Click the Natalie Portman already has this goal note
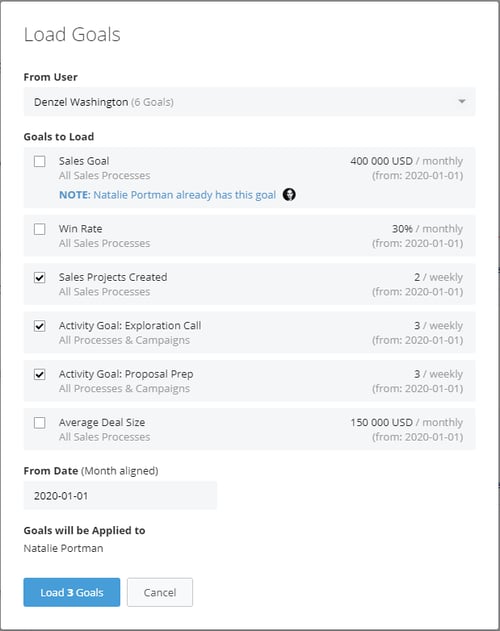The image size is (500, 631). coord(167,195)
